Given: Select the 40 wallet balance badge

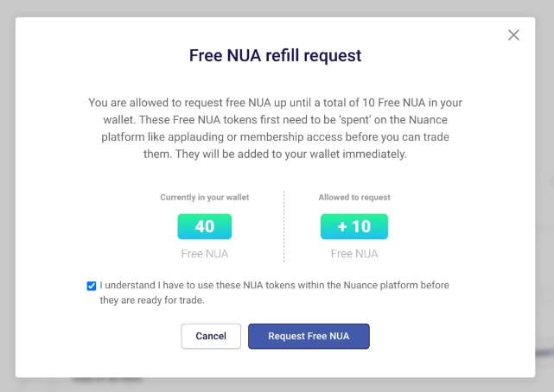Looking at the screenshot, I should click(205, 226).
